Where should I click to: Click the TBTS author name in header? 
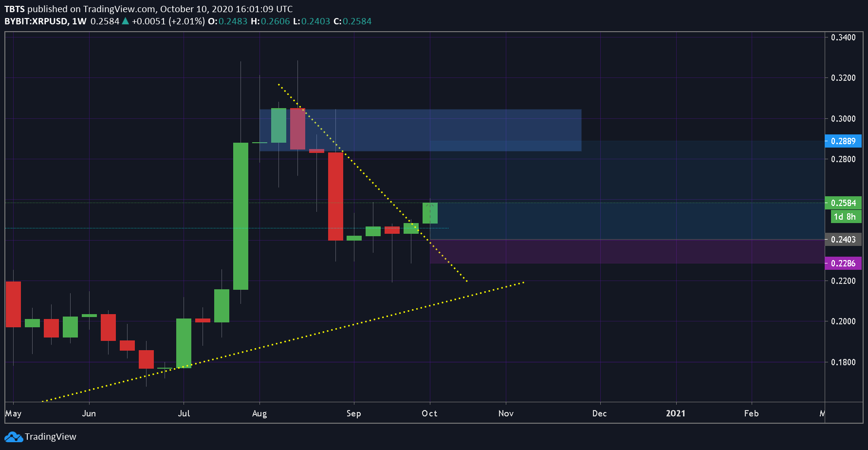coord(15,9)
